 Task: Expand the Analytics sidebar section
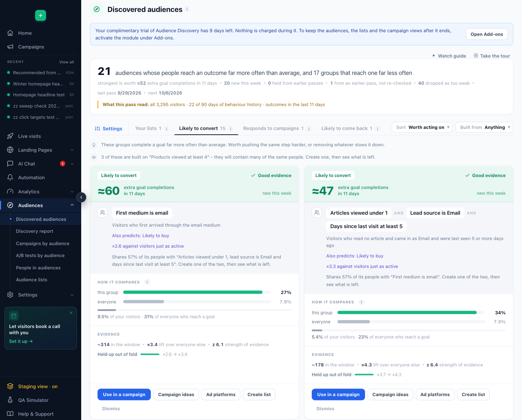(x=72, y=192)
